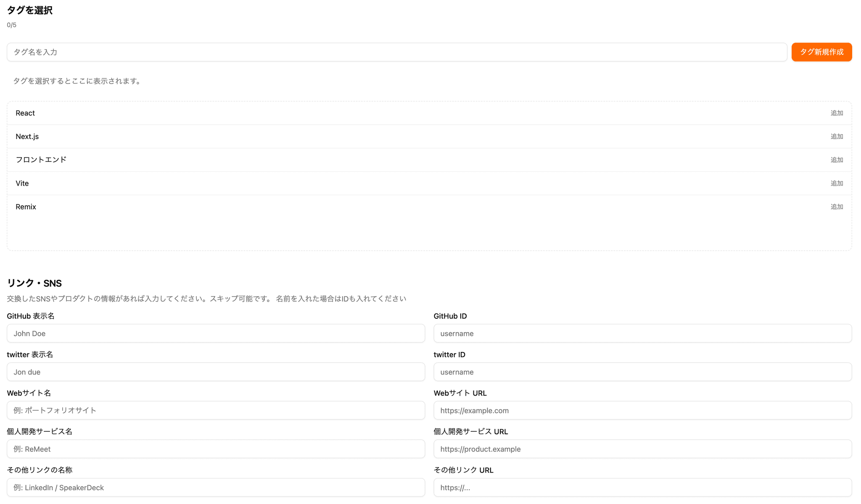Screen dimensions: 861x504
Task: Click the GitHub ID input field
Action: click(642, 333)
